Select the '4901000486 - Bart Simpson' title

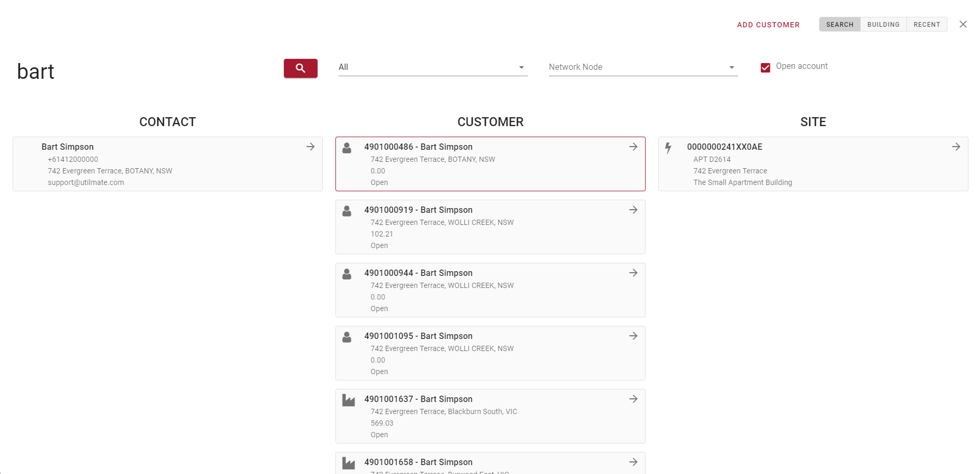click(x=418, y=147)
